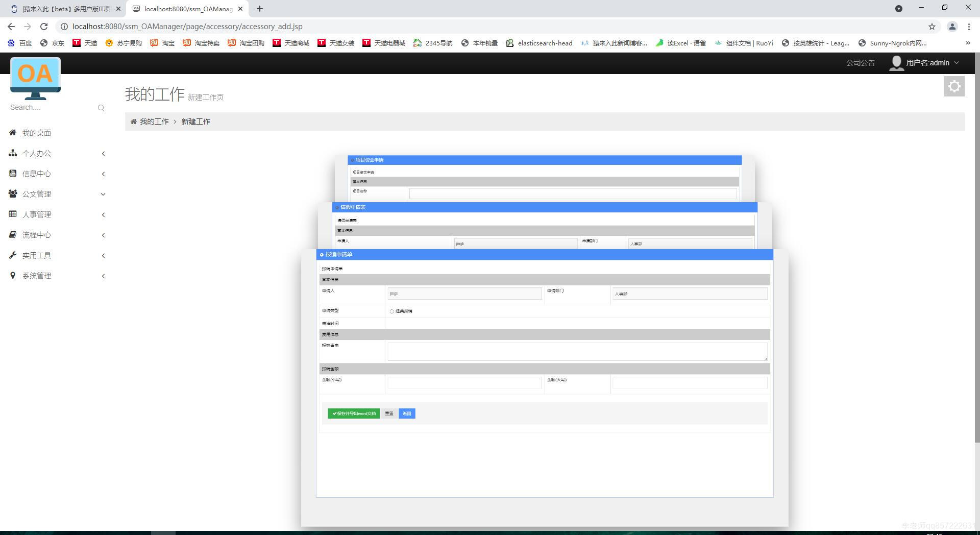
Task: Expand the 流程中心 submenu chevron
Action: point(103,235)
